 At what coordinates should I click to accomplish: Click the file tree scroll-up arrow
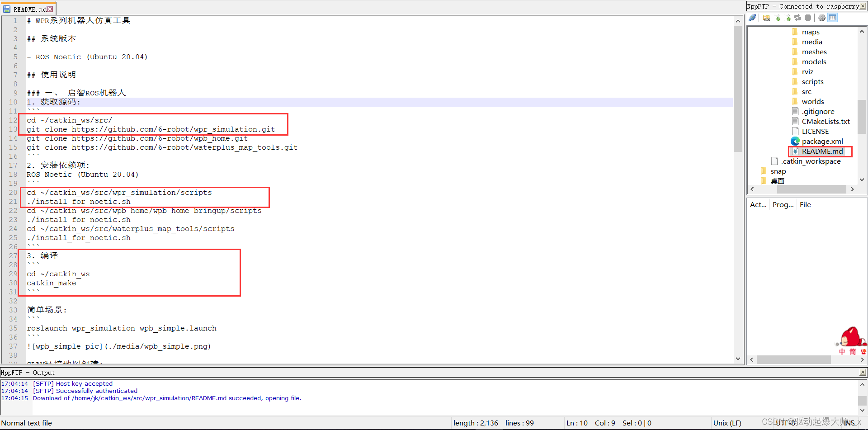[x=862, y=32]
